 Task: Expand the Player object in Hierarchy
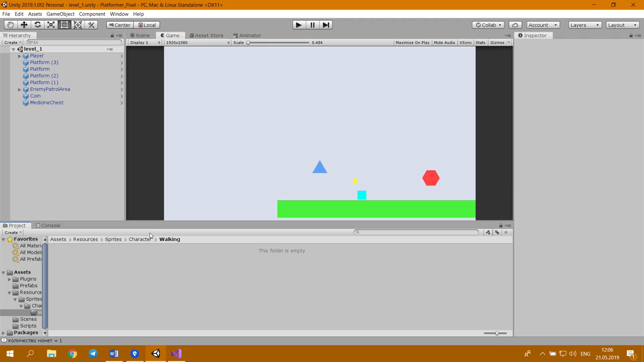pos(20,56)
